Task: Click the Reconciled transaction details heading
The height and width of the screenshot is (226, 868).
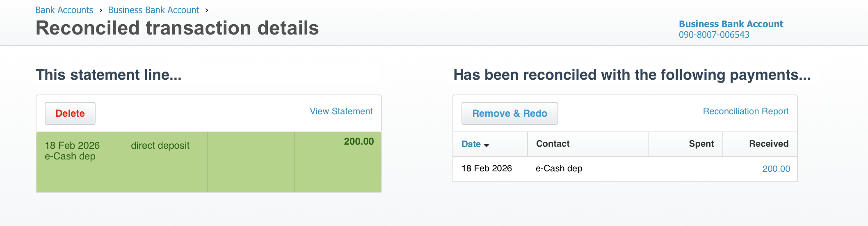Action: coord(177,28)
